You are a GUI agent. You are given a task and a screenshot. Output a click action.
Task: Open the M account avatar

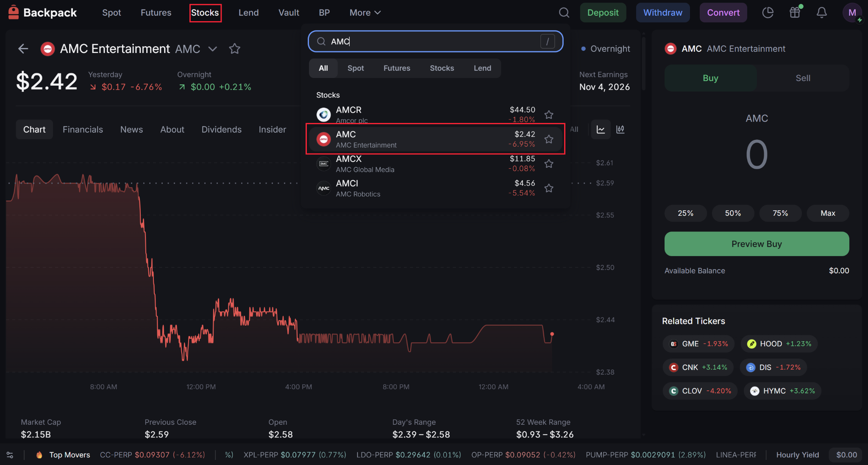(852, 13)
